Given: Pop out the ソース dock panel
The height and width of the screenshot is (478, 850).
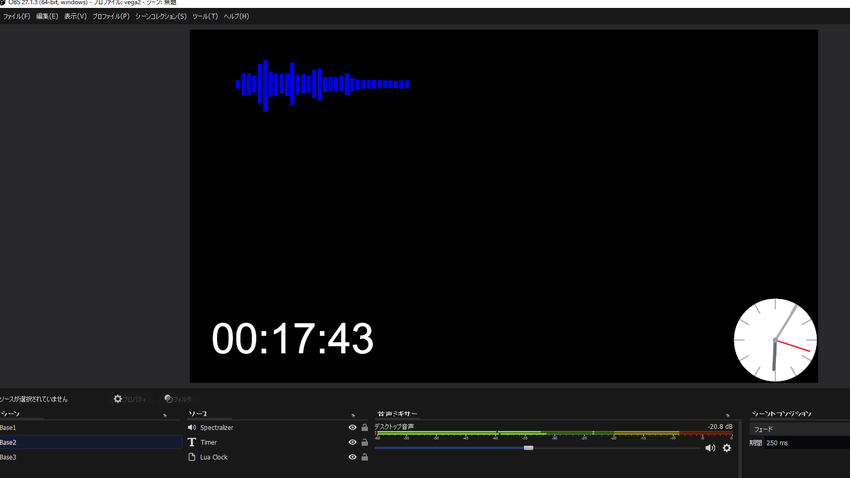Looking at the screenshot, I should point(353,415).
